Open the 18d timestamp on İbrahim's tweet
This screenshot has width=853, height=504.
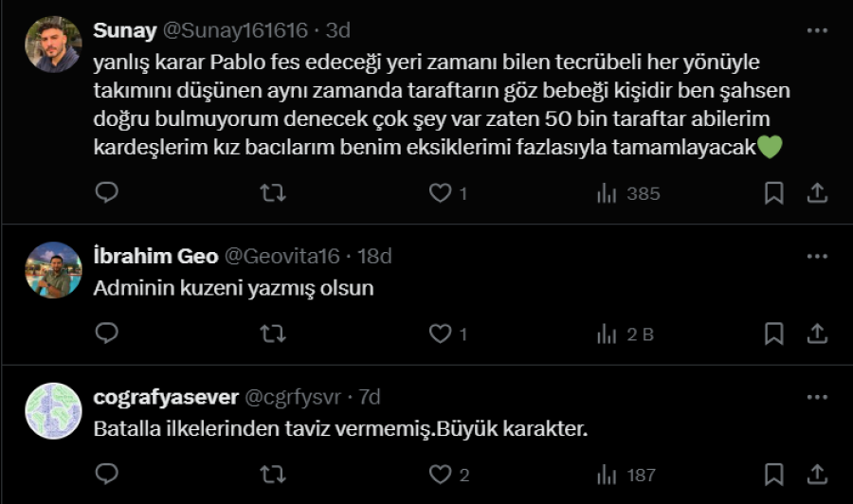374,256
